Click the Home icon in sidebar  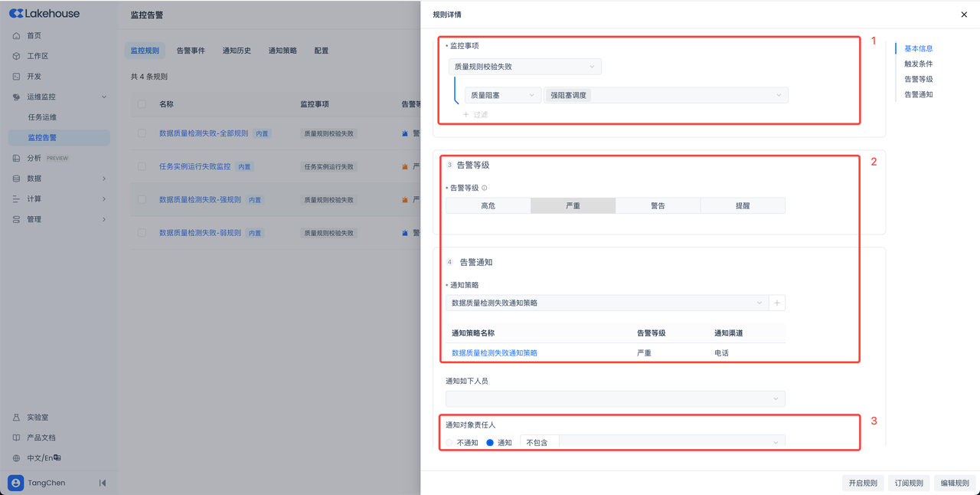[x=16, y=36]
